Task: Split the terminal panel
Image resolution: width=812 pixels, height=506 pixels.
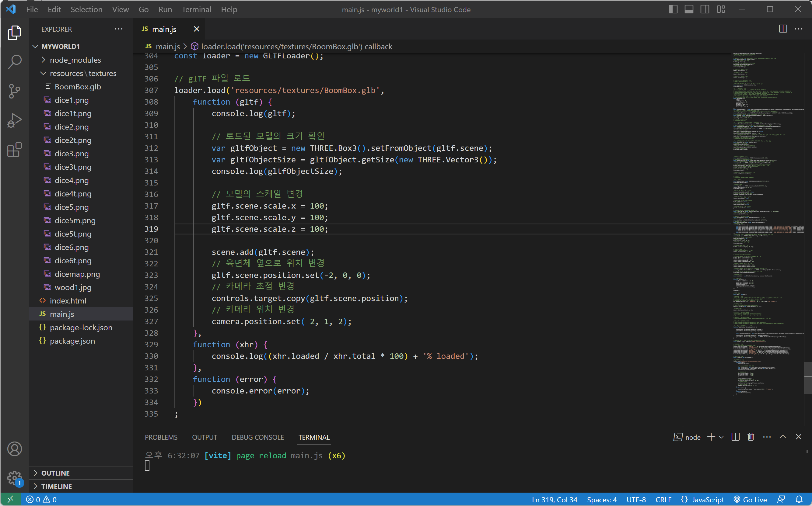Action: pos(735,437)
